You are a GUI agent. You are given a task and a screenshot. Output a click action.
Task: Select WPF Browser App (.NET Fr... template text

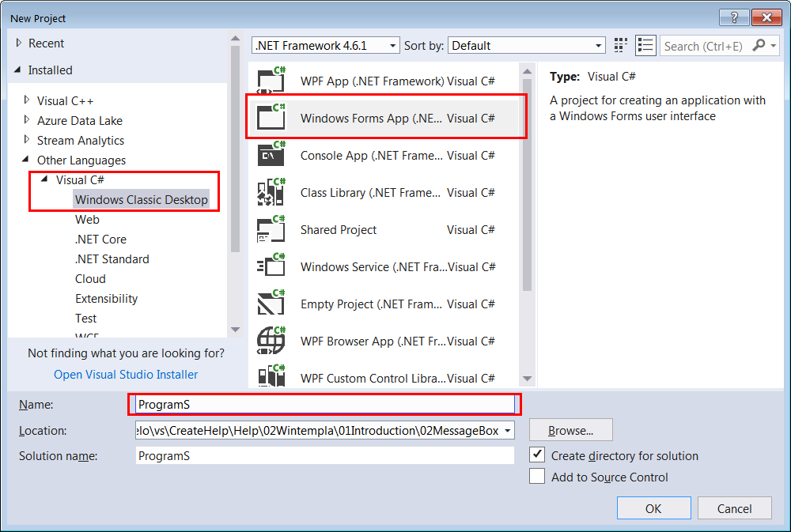(x=373, y=341)
